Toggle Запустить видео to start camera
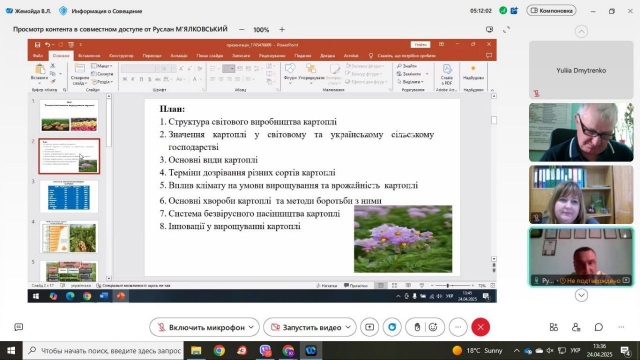The image size is (640, 360). [x=306, y=327]
